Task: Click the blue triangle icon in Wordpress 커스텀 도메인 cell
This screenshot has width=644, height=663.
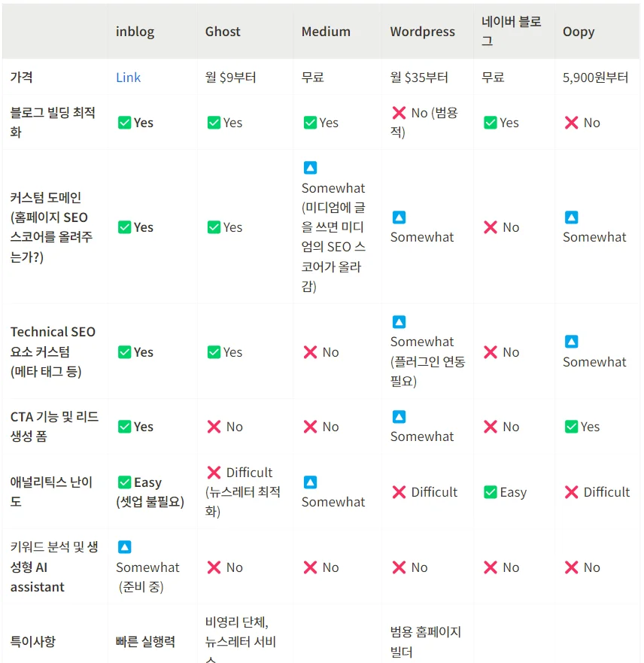Action: [x=399, y=217]
